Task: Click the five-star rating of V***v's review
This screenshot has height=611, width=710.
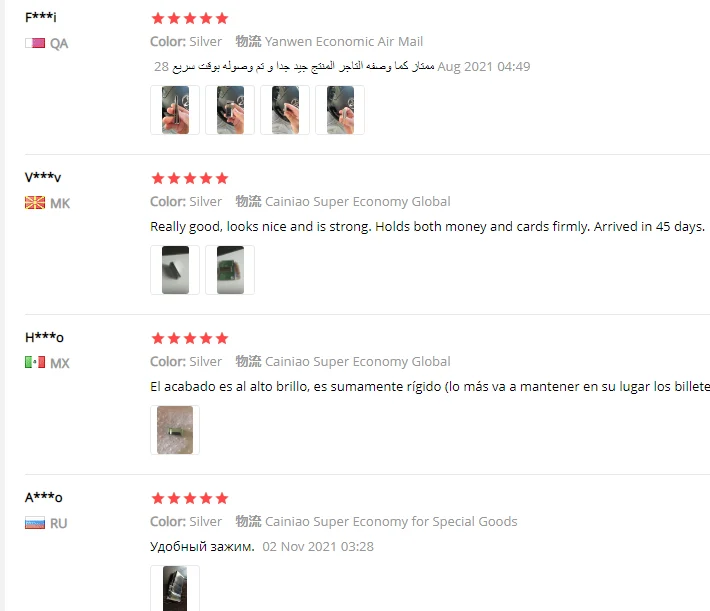Action: click(x=190, y=178)
